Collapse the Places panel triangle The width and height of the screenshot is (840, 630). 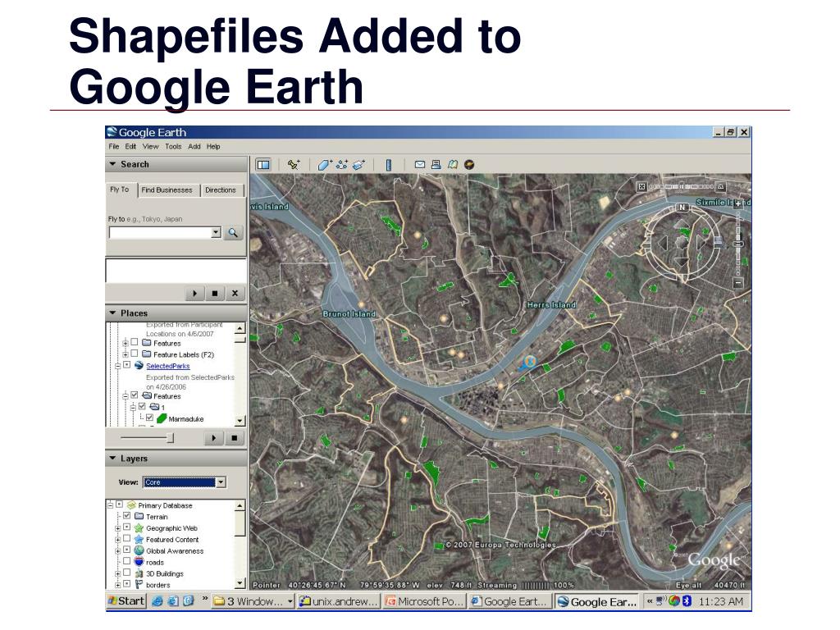coord(113,313)
